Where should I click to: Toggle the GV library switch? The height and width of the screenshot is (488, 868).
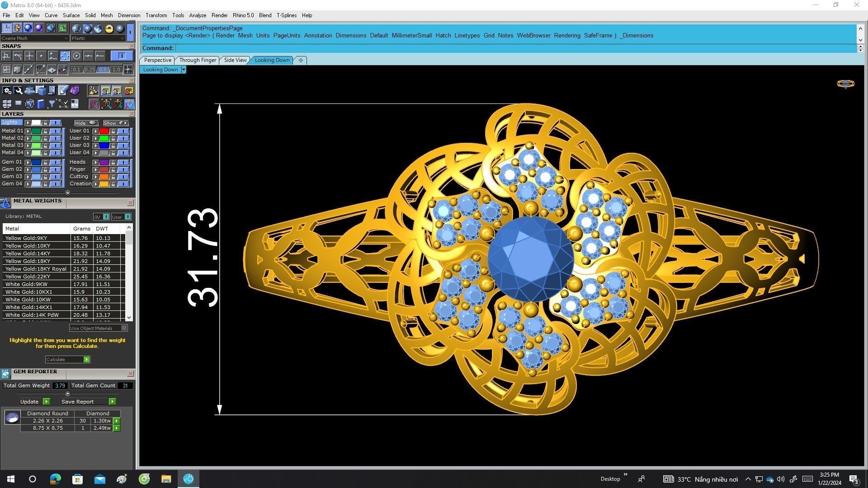click(x=101, y=217)
